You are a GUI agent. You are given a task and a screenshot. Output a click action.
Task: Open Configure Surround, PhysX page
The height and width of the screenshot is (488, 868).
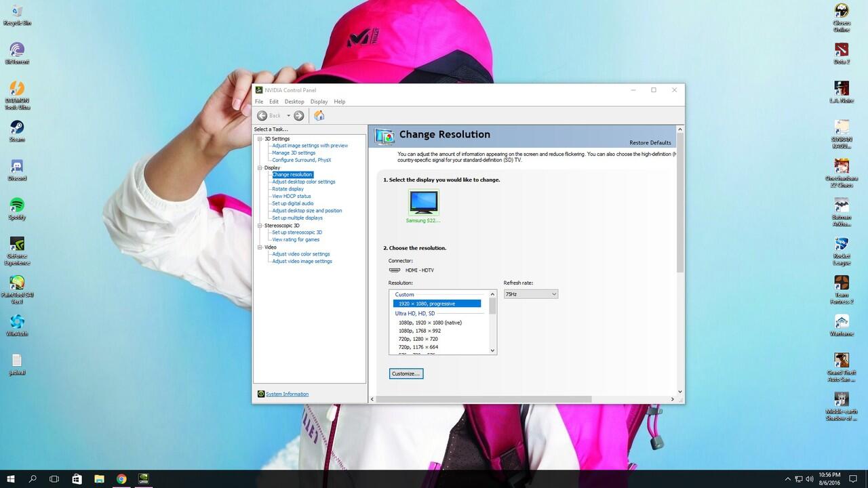coord(302,160)
